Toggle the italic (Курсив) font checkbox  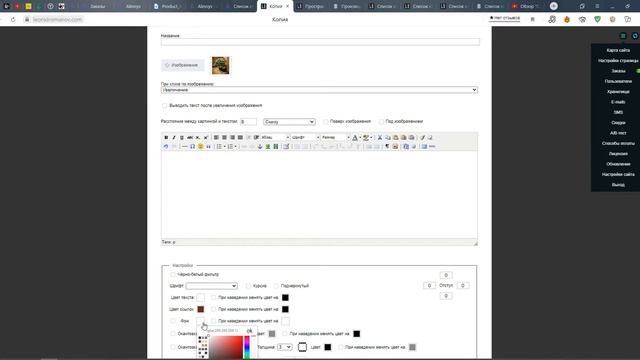(x=248, y=286)
